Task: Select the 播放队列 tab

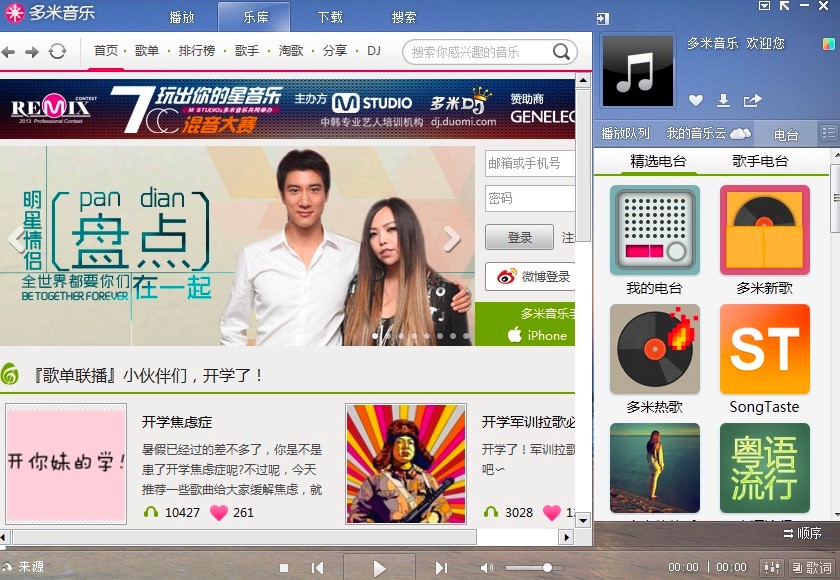Action: click(x=625, y=133)
